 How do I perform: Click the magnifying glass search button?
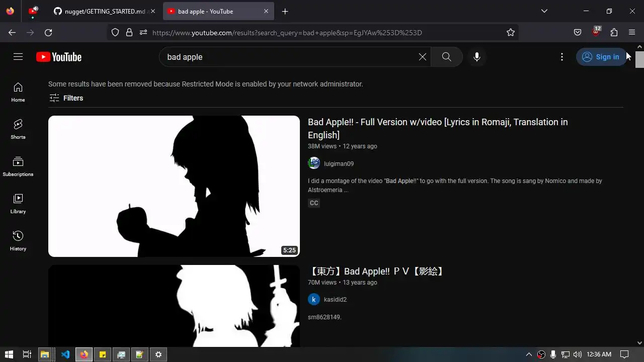coord(446,57)
